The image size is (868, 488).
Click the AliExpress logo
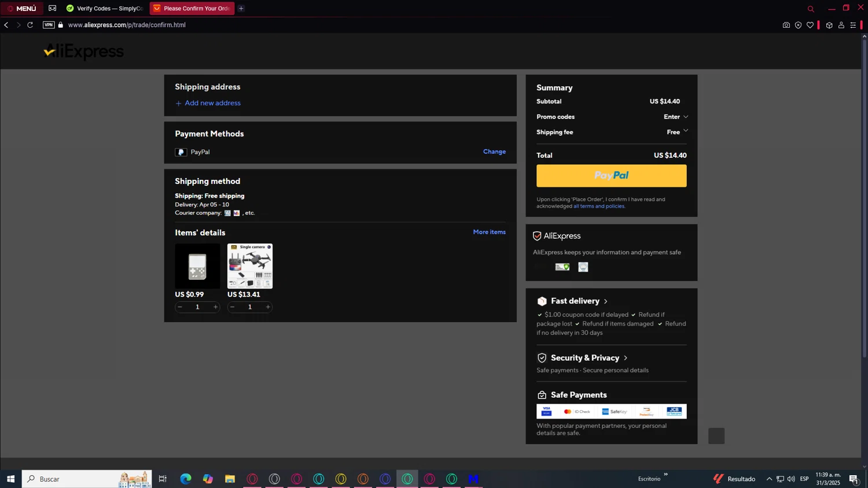tap(84, 51)
